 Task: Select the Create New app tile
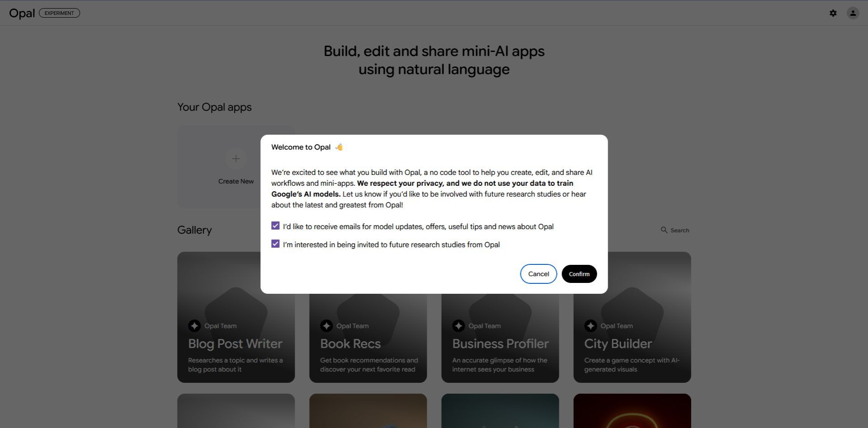pyautogui.click(x=236, y=181)
